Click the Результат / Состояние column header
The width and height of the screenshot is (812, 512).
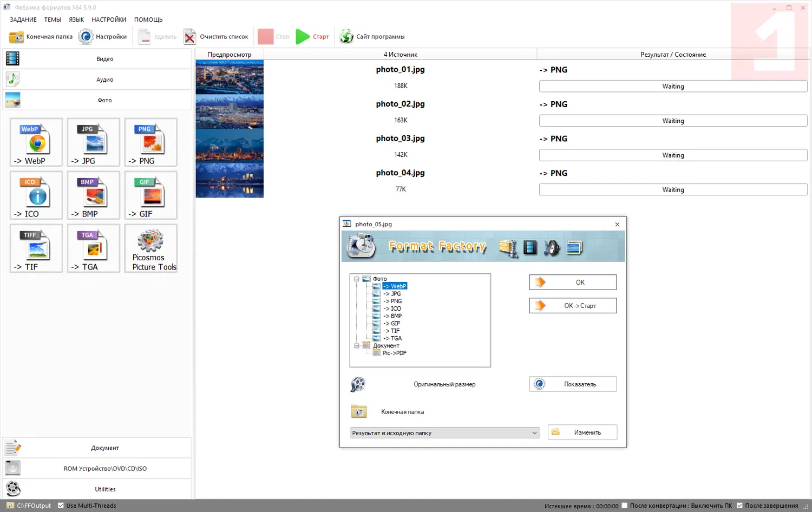click(673, 55)
